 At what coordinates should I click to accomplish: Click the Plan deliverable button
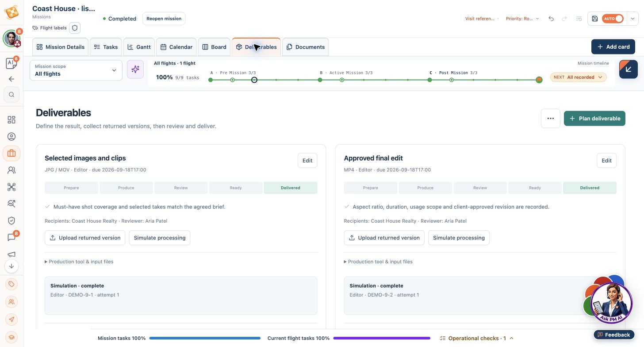[x=594, y=119]
